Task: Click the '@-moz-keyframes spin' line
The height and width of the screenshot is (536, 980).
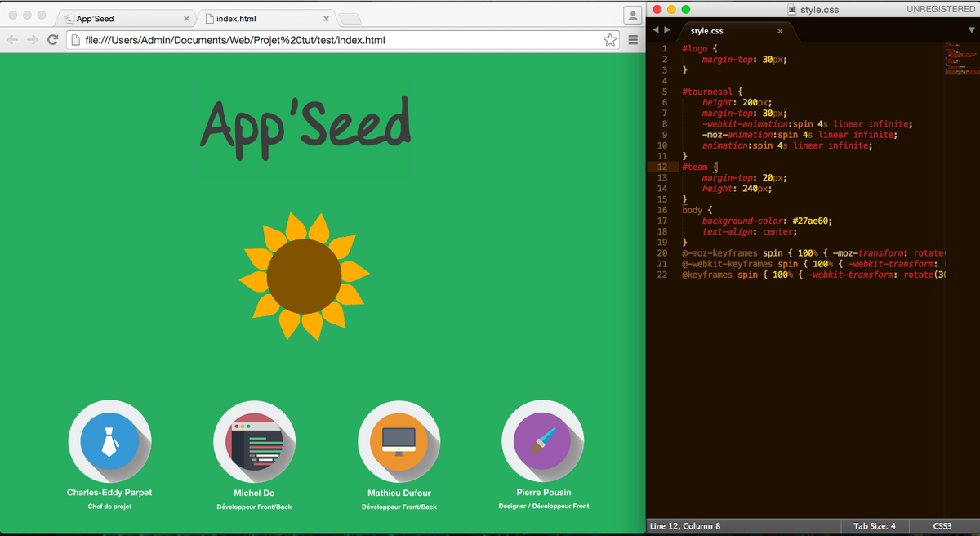Action: (x=813, y=252)
